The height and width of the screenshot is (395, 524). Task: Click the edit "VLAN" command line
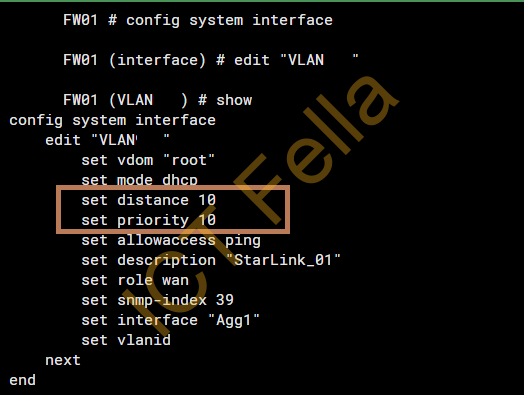[x=296, y=60]
